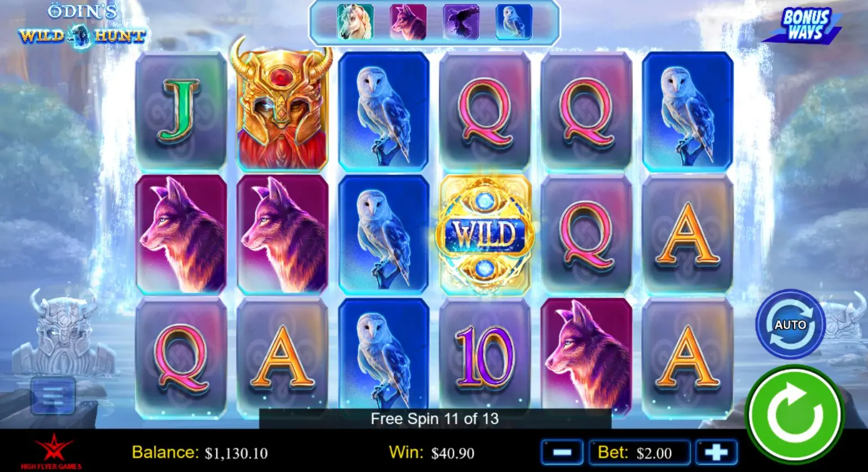Click the Odin's Wild Hunt logo

[x=82, y=26]
